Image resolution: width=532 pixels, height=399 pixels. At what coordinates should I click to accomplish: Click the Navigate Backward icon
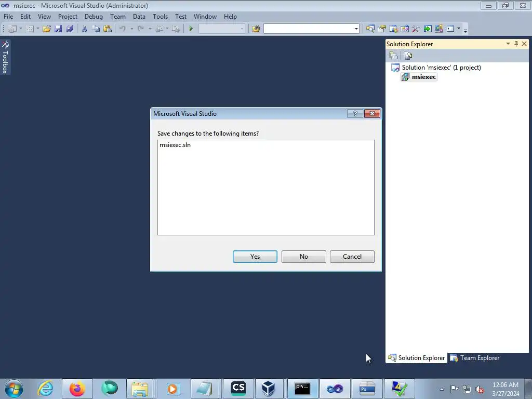click(x=159, y=29)
